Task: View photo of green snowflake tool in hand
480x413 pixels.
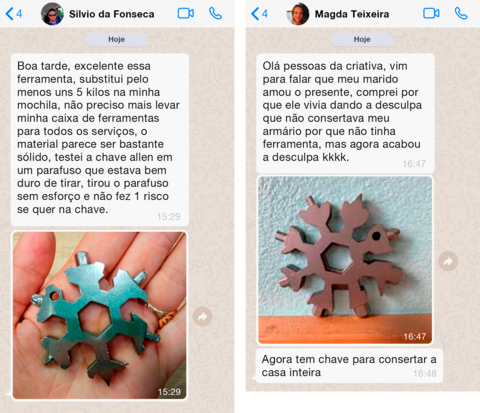Action: pyautogui.click(x=99, y=315)
